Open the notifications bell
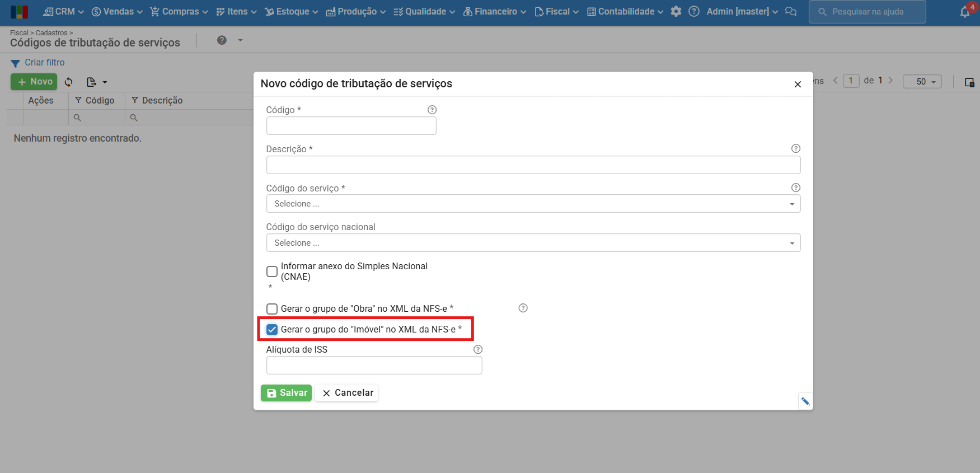Image resolution: width=980 pixels, height=473 pixels. coord(965,12)
